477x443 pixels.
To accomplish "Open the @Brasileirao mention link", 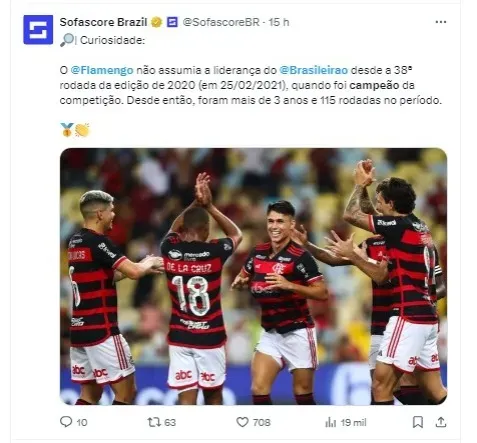I will (314, 70).
